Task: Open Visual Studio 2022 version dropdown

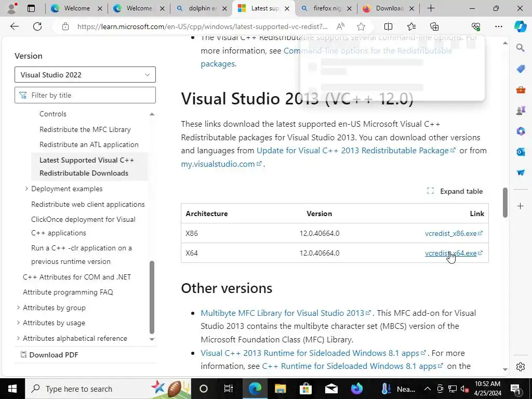Action: pyautogui.click(x=85, y=75)
